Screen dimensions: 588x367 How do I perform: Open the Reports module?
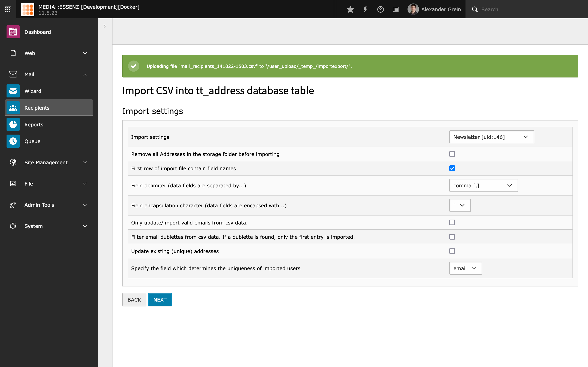click(34, 125)
